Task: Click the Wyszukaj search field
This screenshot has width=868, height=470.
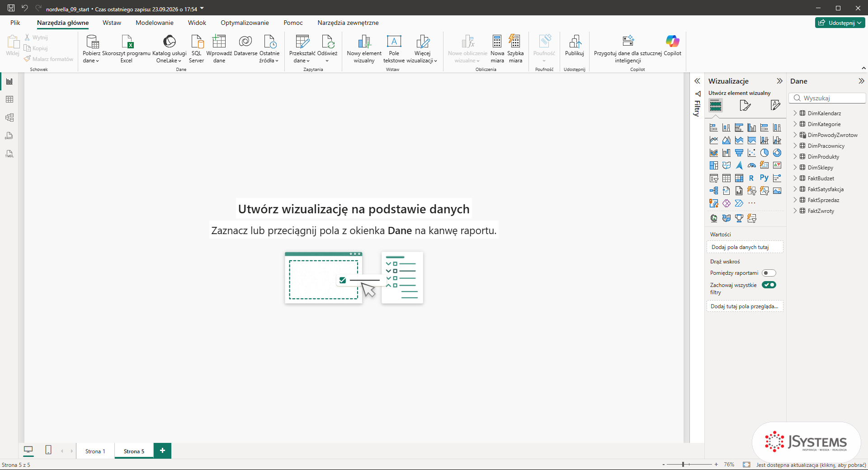Action: pyautogui.click(x=827, y=98)
